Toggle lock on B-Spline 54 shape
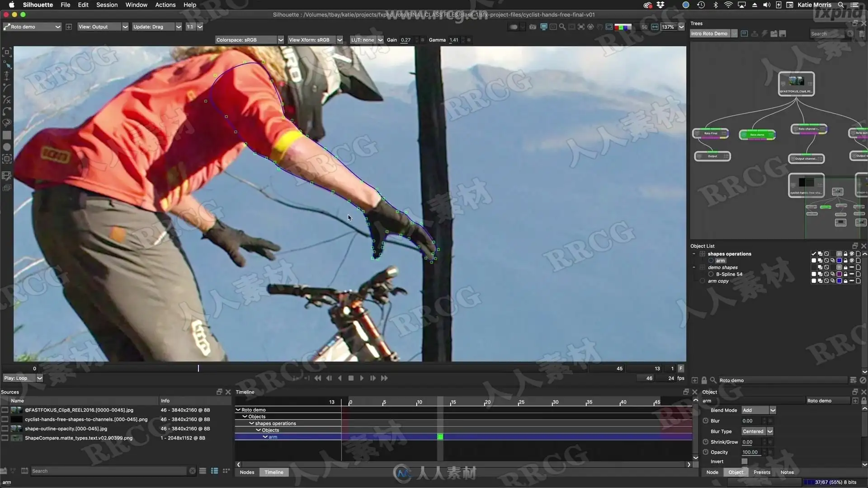The image size is (868, 488). (x=845, y=274)
